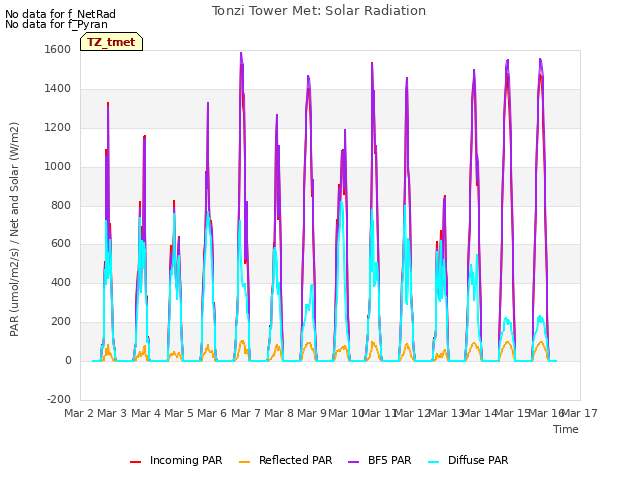The height and width of the screenshot is (480, 640).
Task: Click the Diffuse PAR legend entry
Action: click(x=468, y=460)
